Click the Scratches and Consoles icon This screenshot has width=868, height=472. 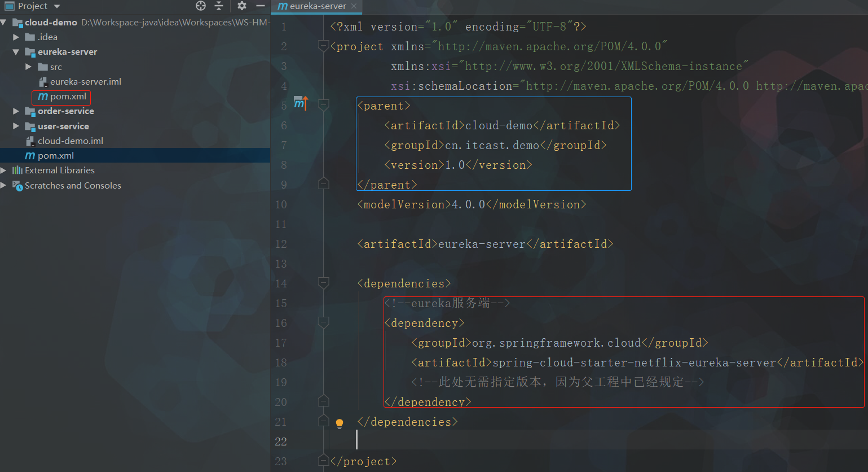[17, 185]
